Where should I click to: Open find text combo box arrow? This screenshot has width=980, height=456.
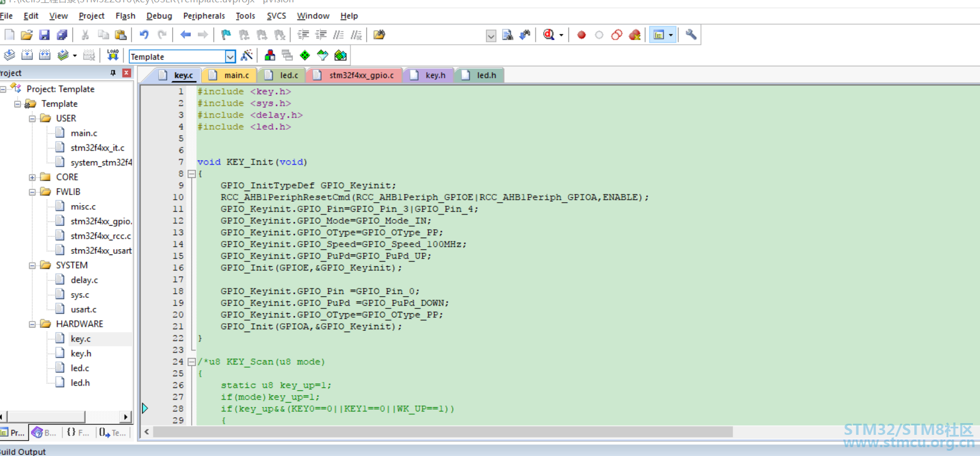tap(491, 36)
